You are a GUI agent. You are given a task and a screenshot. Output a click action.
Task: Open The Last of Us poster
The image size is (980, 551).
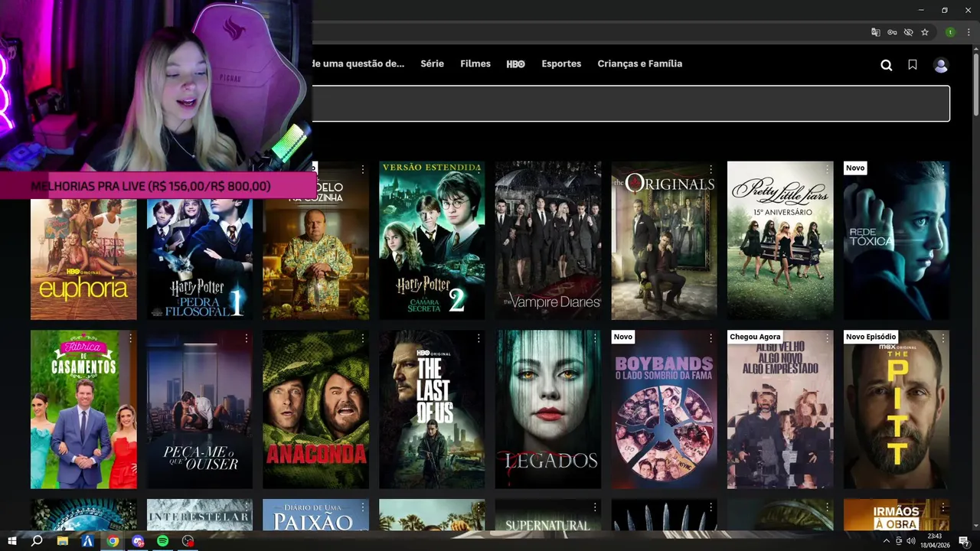click(x=432, y=409)
